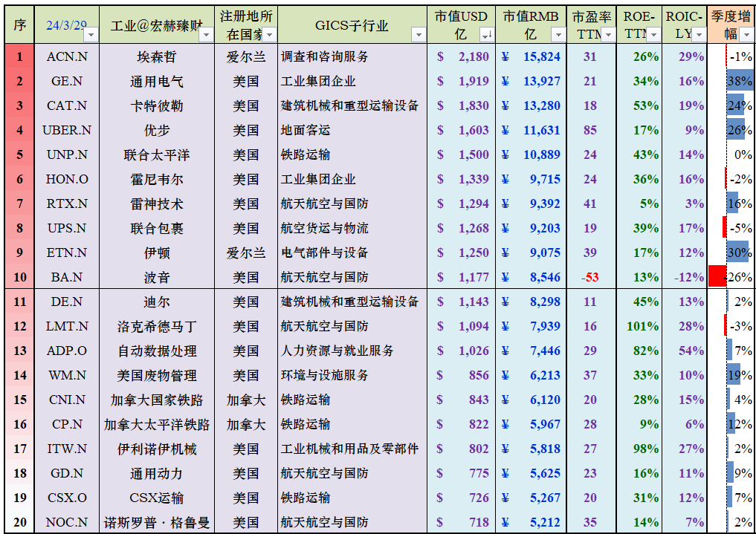Select market cap USD value 1,919
The image size is (756, 534).
click(x=474, y=82)
